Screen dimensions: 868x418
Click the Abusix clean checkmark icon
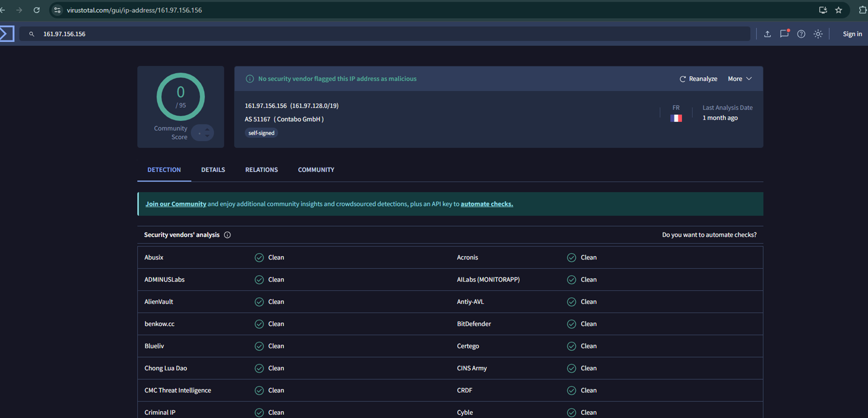tap(259, 257)
